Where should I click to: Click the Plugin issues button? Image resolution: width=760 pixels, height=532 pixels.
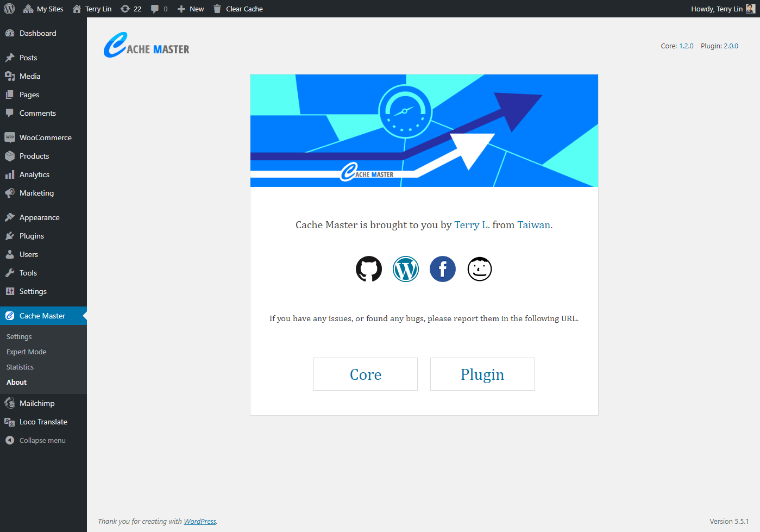coord(482,374)
